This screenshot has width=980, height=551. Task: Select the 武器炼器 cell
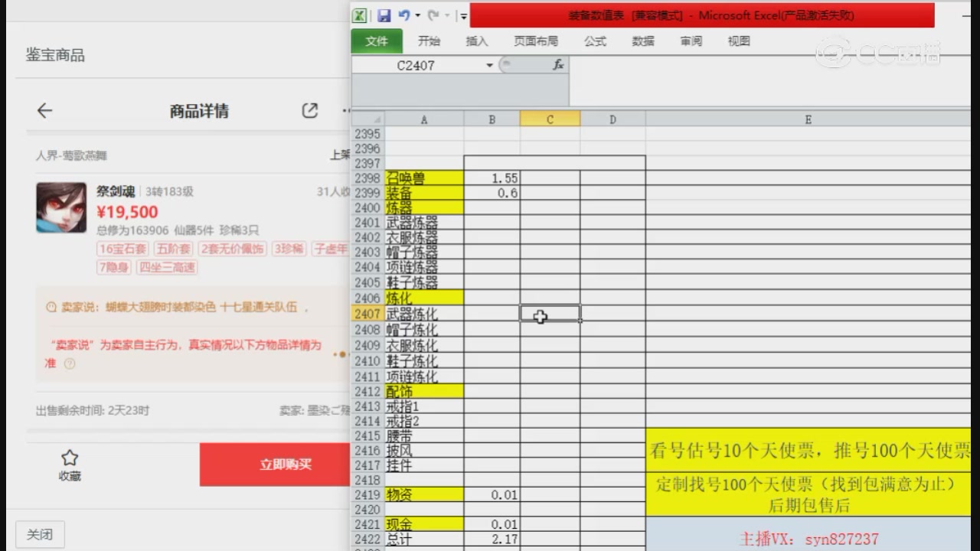(424, 223)
